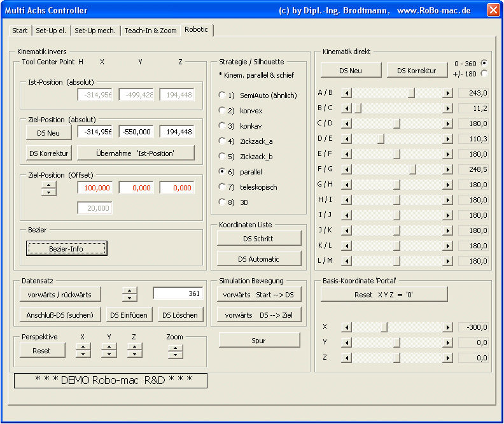Image resolution: width=504 pixels, height=424 pixels.
Task: Increase Zoom with the up spinner arrow
Action: click(x=176, y=347)
